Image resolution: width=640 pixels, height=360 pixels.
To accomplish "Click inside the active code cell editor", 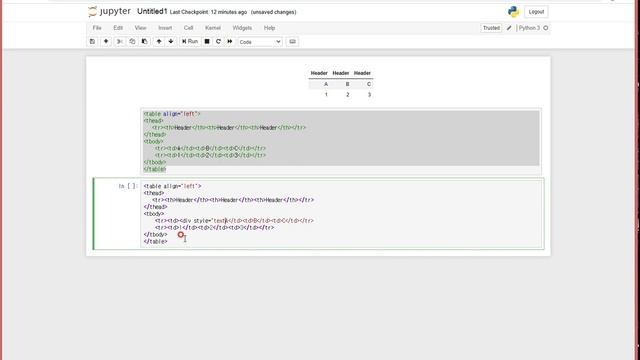I will tap(342, 214).
